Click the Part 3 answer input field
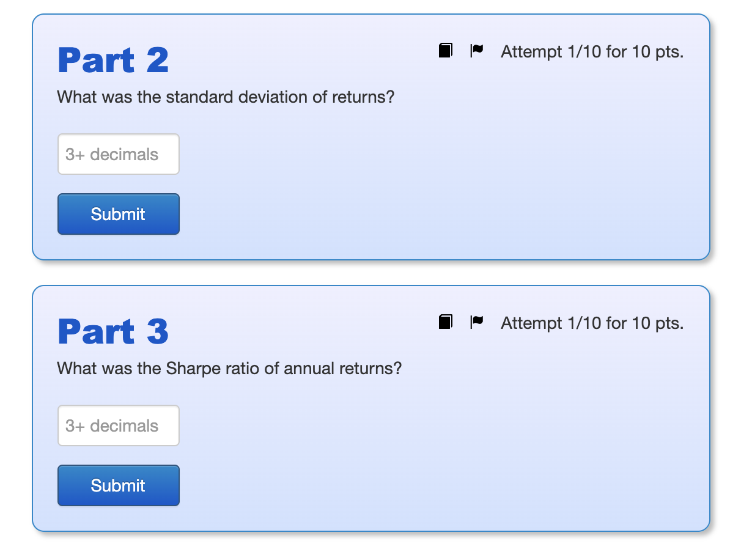 [x=118, y=425]
